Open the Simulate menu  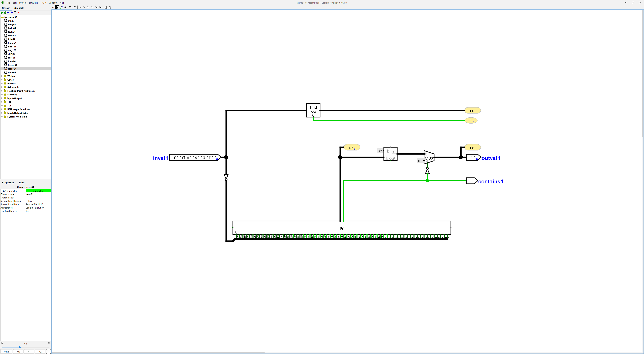pos(33,3)
